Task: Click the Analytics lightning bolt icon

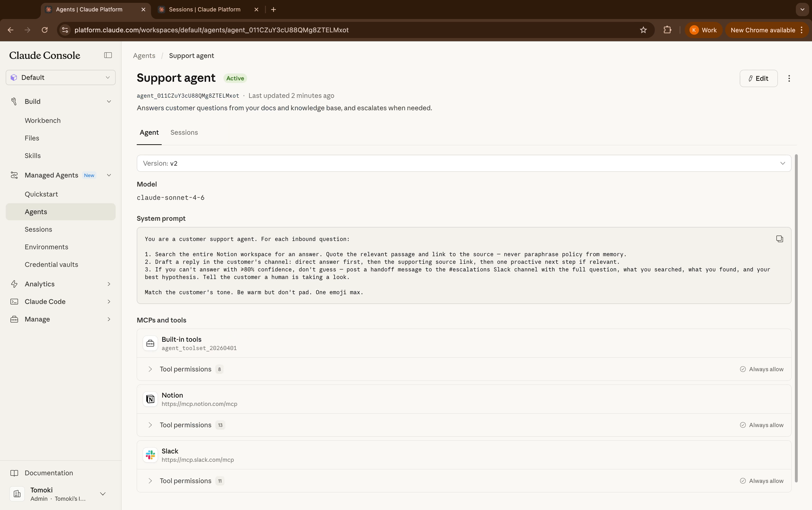Action: point(14,284)
